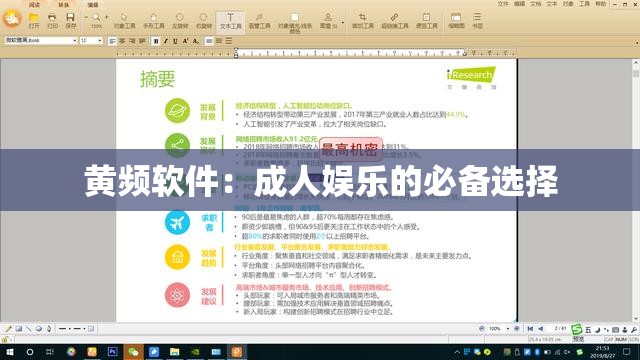This screenshot has width=640, height=360.
Task: Rotate page left (左旋转)
Action: tap(180, 20)
